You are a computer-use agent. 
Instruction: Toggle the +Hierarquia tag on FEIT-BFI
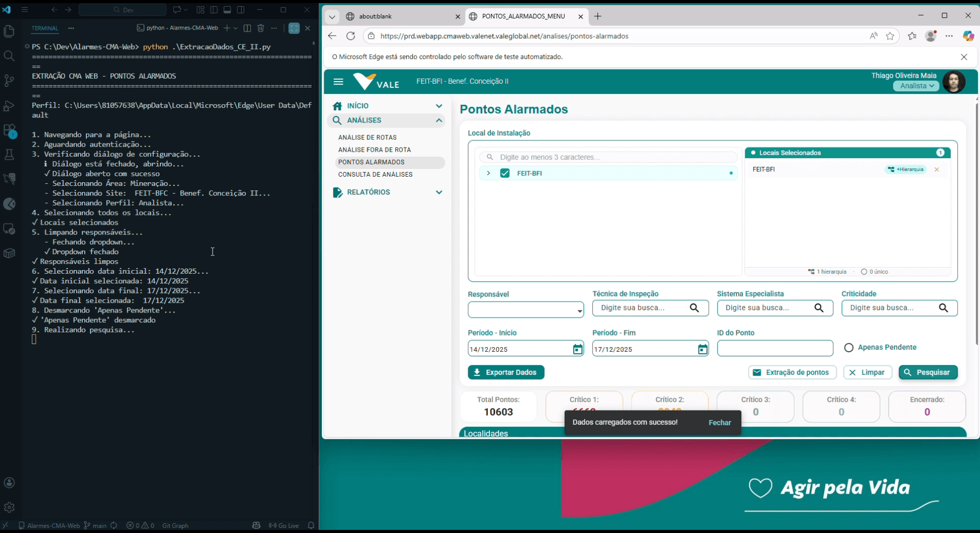(906, 169)
